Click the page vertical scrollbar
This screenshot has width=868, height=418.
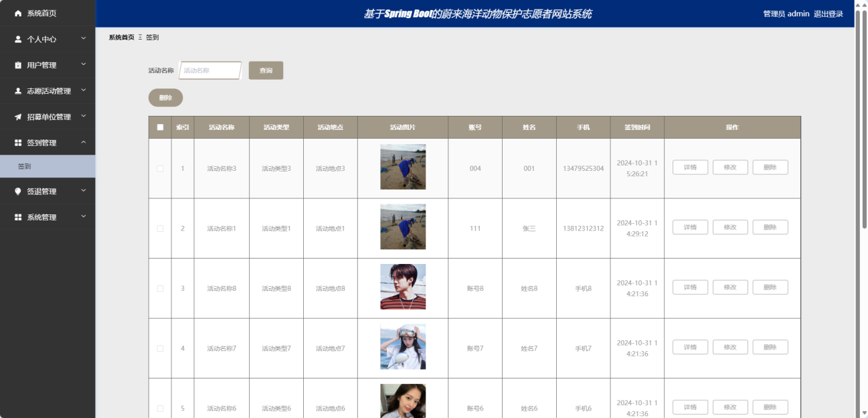point(863,121)
